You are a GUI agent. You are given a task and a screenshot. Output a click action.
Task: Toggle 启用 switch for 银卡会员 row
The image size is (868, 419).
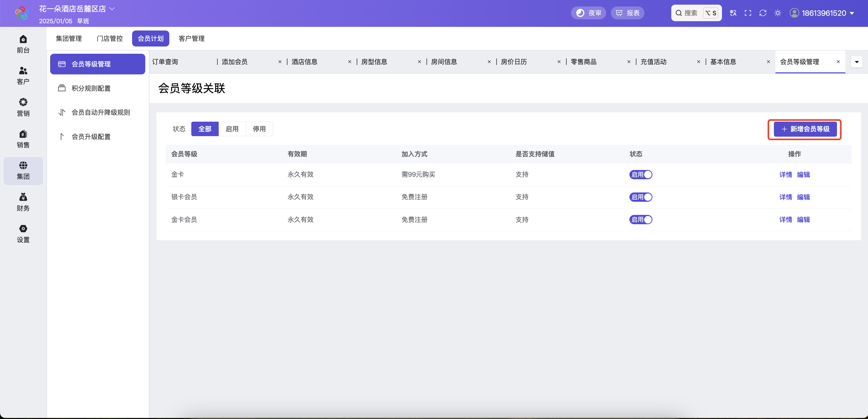641,197
